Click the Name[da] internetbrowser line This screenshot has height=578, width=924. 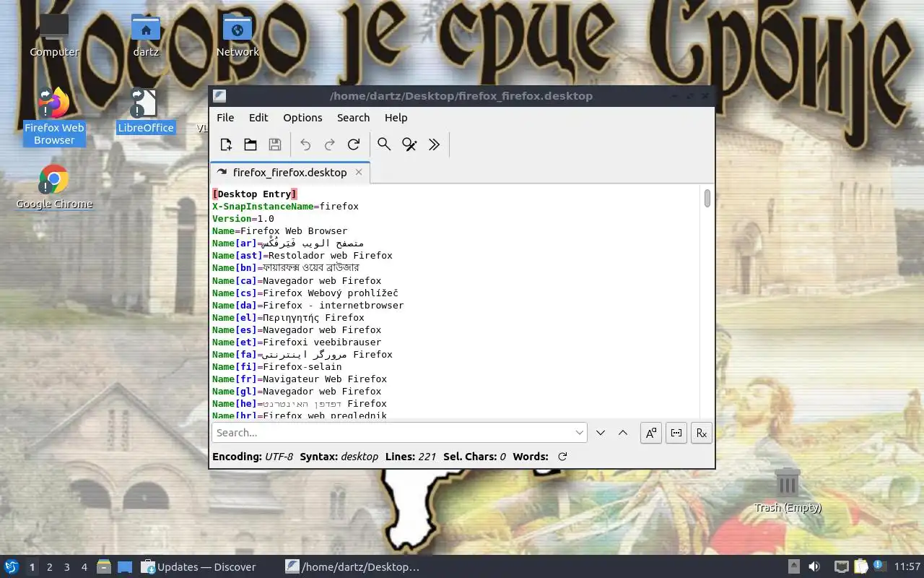coord(308,305)
